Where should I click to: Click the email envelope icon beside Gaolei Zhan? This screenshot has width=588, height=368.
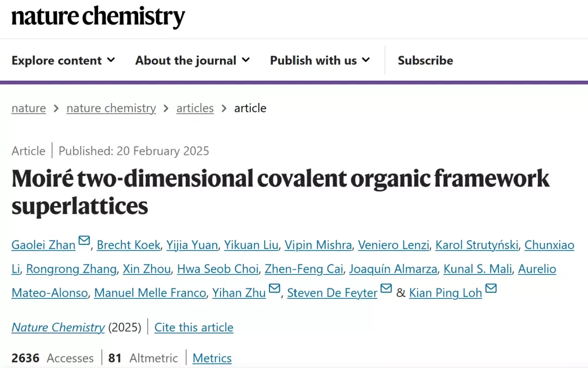pyautogui.click(x=84, y=240)
